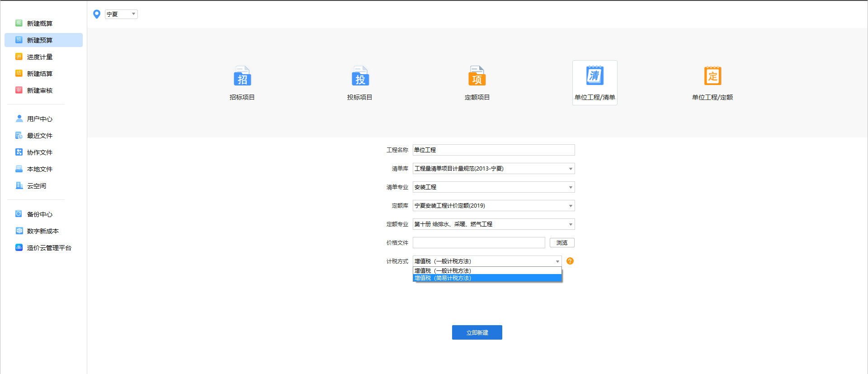Click the 协作文件 icon
Screen dimensions: 868x374
click(x=19, y=152)
